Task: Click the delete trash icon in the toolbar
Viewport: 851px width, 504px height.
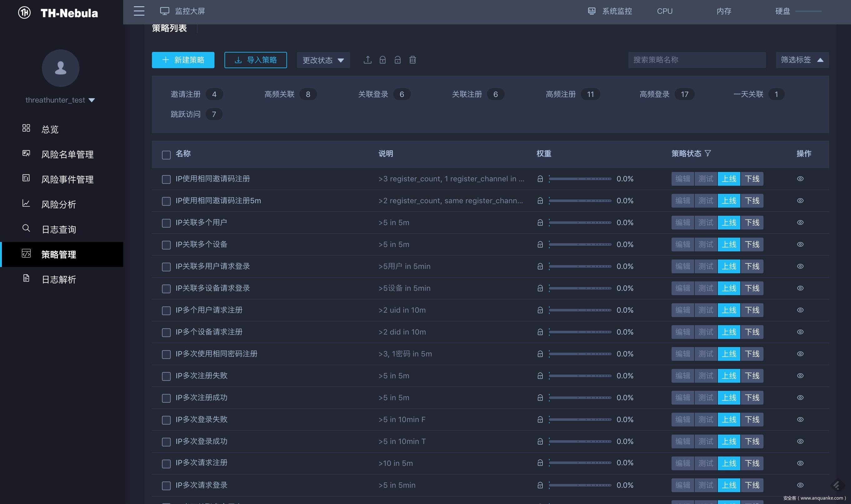Action: pyautogui.click(x=413, y=60)
